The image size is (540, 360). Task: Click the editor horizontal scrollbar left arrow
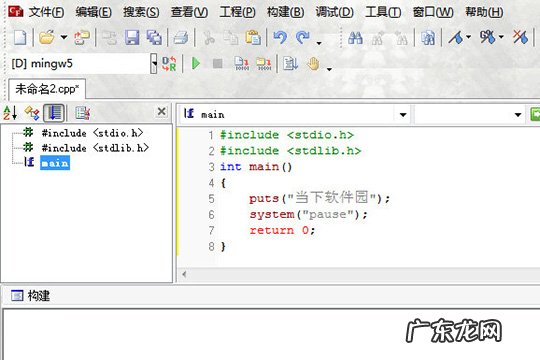(x=184, y=275)
